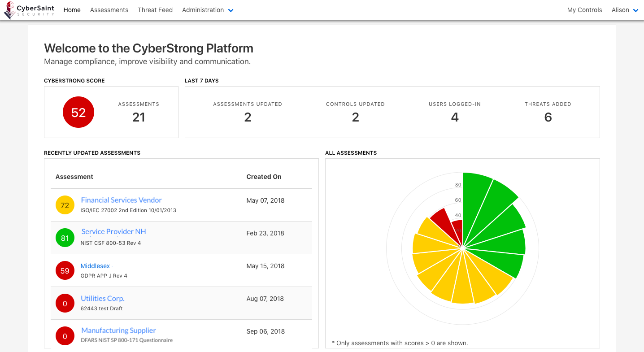This screenshot has width=644, height=352.
Task: Click the Threats Added value 6
Action: pos(548,117)
